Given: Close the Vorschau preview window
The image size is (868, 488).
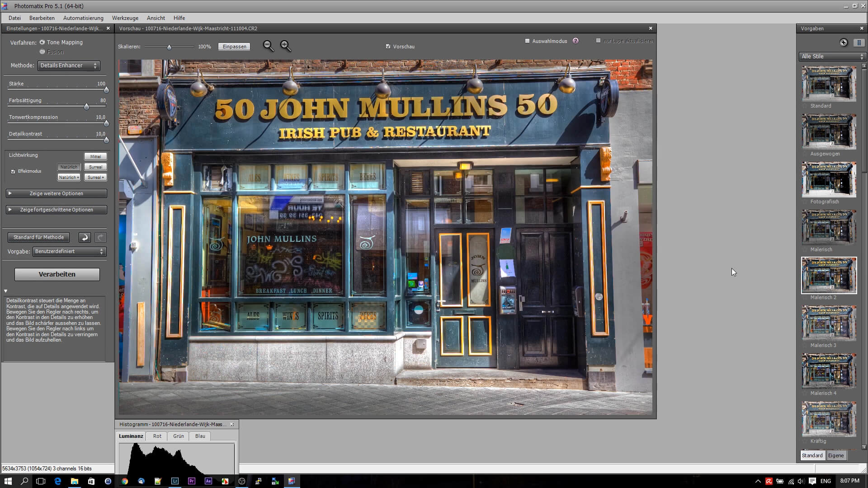Looking at the screenshot, I should coord(651,28).
